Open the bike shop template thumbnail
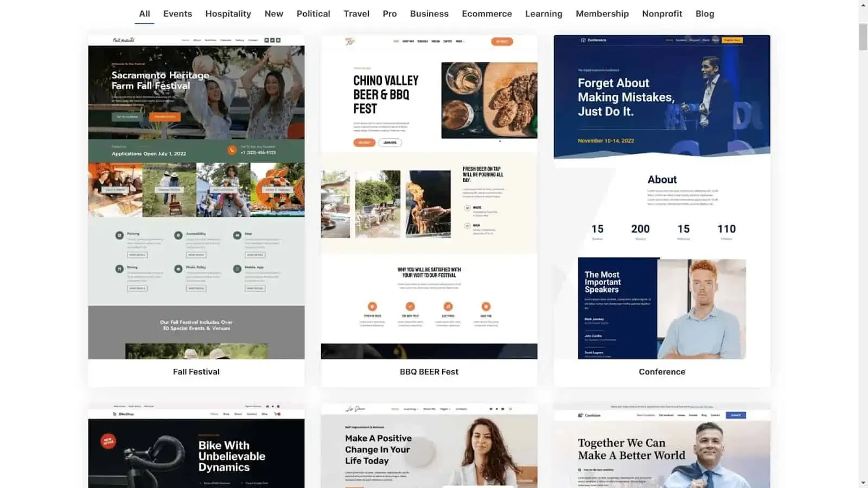868x488 pixels. (x=196, y=446)
